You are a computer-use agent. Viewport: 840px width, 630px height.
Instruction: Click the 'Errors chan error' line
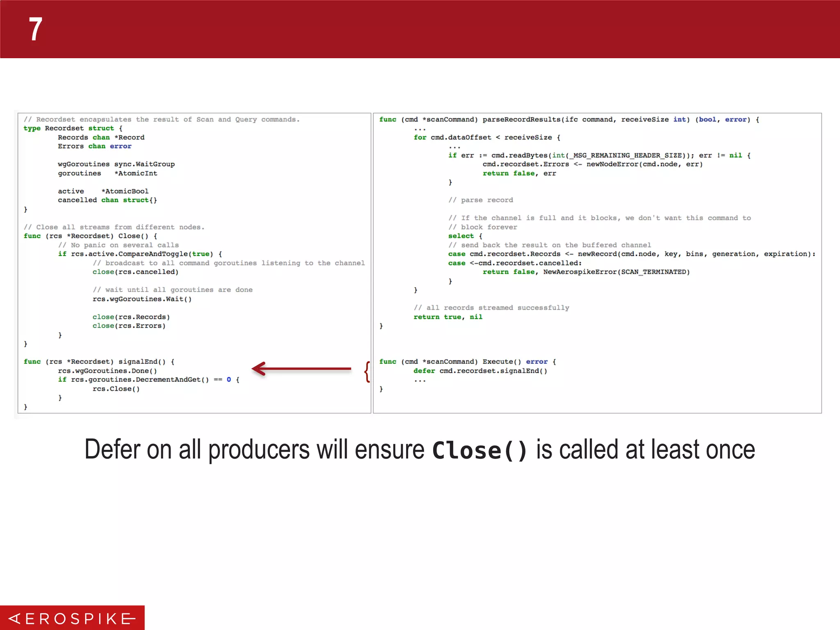point(95,146)
